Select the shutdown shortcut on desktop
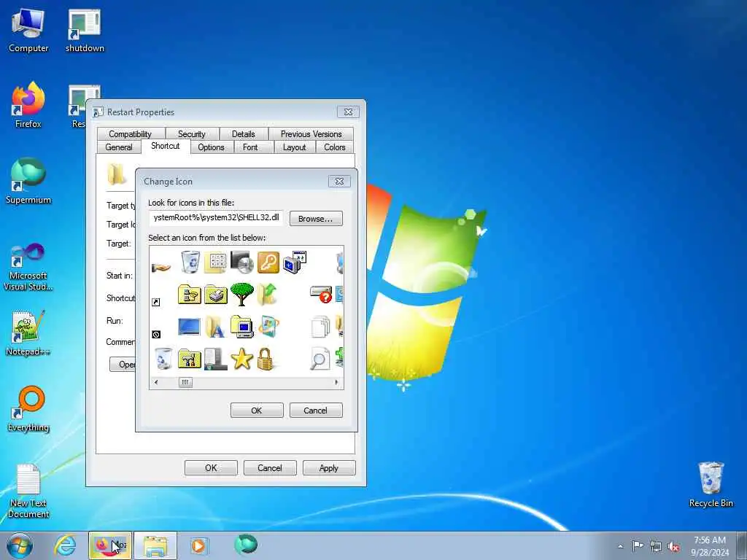This screenshot has width=747, height=560. pos(85,31)
